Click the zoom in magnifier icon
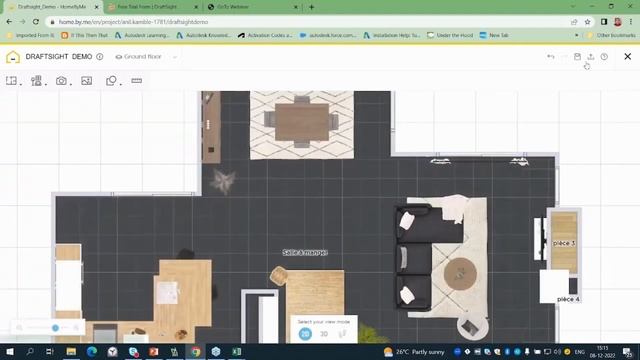The width and height of the screenshot is (640, 360). pos(76,327)
